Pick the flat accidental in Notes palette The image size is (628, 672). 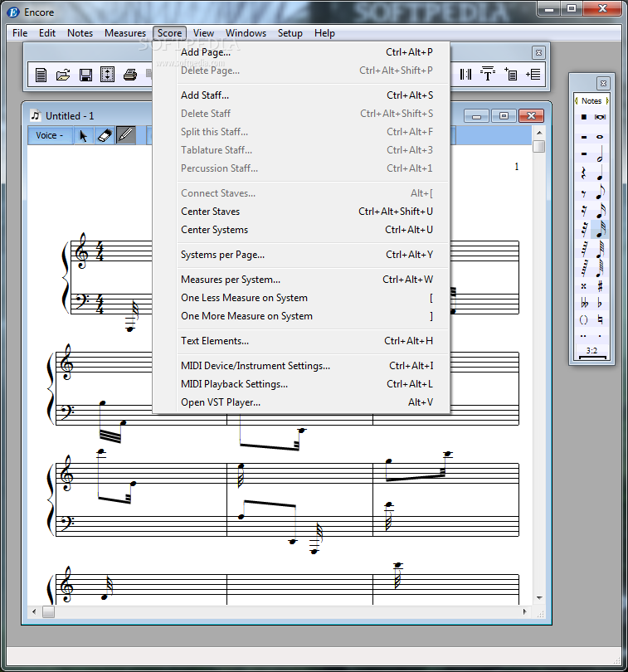(x=600, y=303)
